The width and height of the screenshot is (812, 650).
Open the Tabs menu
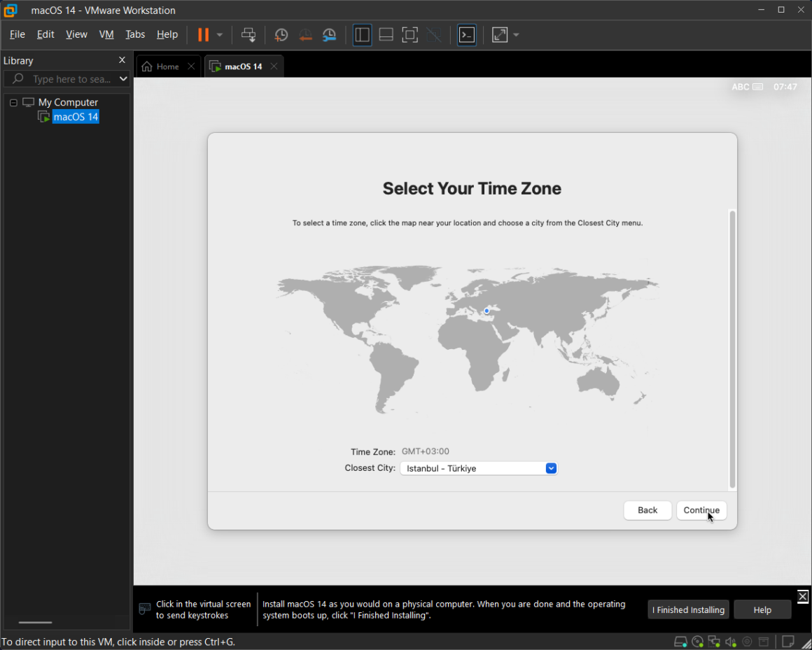coord(135,34)
